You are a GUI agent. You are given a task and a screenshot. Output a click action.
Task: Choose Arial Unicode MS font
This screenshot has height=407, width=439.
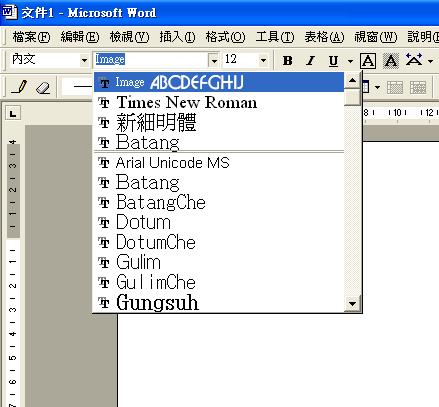coord(219,163)
